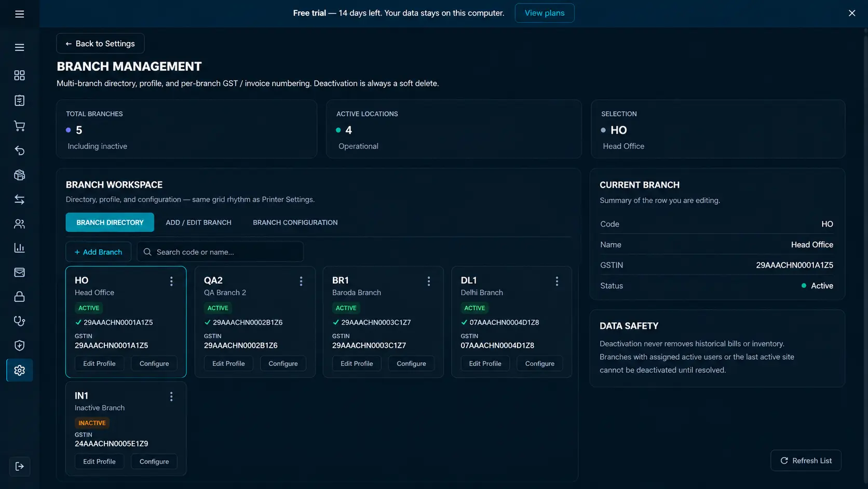
Task: Open the three-dot menu on HO card
Action: [x=171, y=281]
